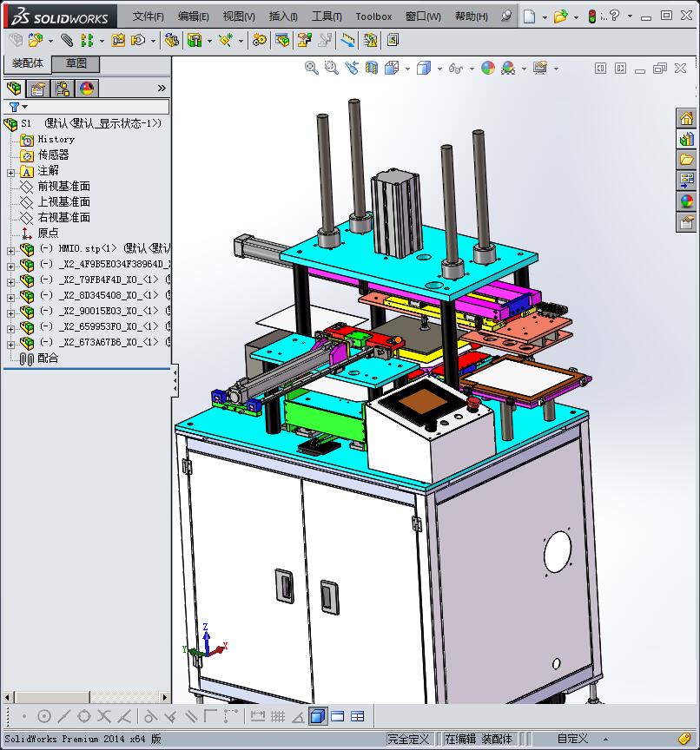700x750 pixels.
Task: Click the Assembly Features icon
Action: 195,40
